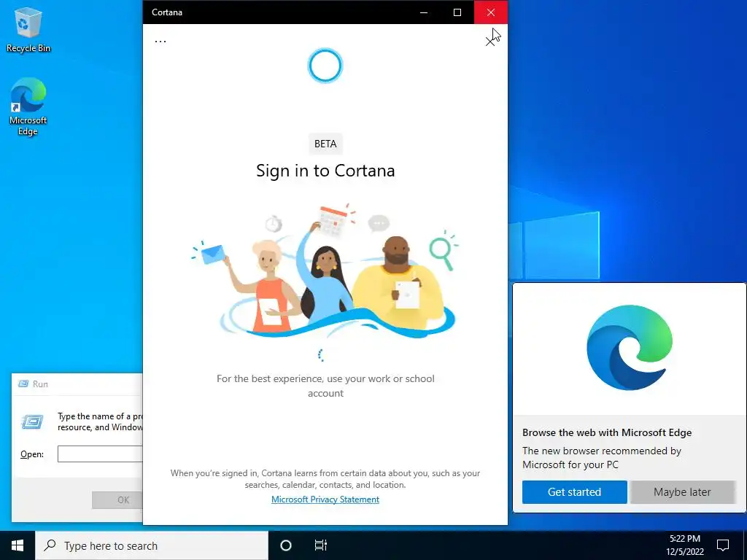Open the Recycle Bin desktop icon
Viewport: 747px width, 560px height.
tap(28, 29)
